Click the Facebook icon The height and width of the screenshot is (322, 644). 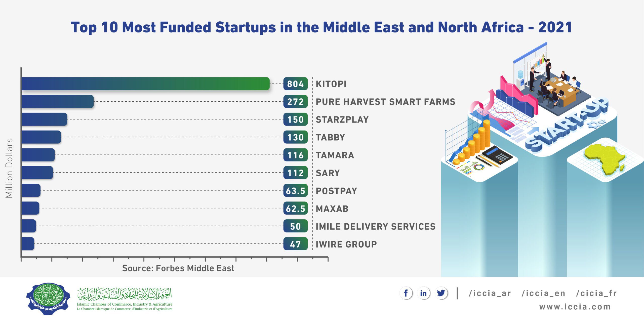[406, 293]
